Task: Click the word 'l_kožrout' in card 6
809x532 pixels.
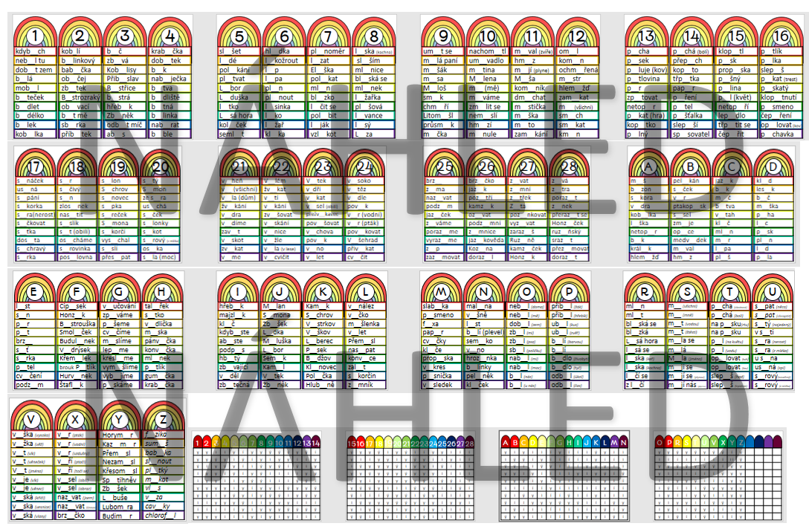Action: 282,61
